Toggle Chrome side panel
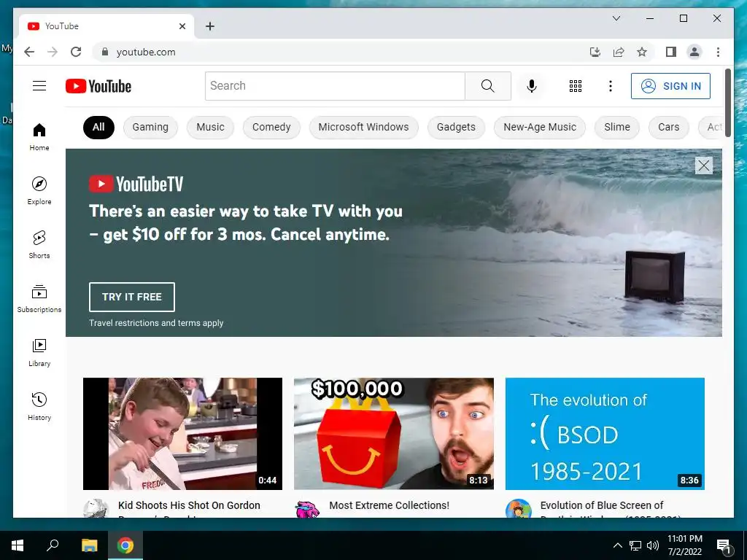Screen dimensions: 747x560 [x=671, y=52]
